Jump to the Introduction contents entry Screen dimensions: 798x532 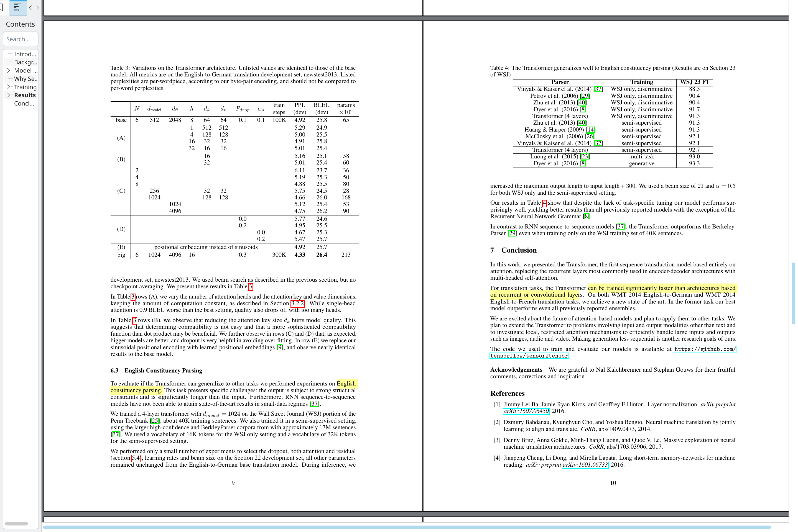[x=25, y=54]
